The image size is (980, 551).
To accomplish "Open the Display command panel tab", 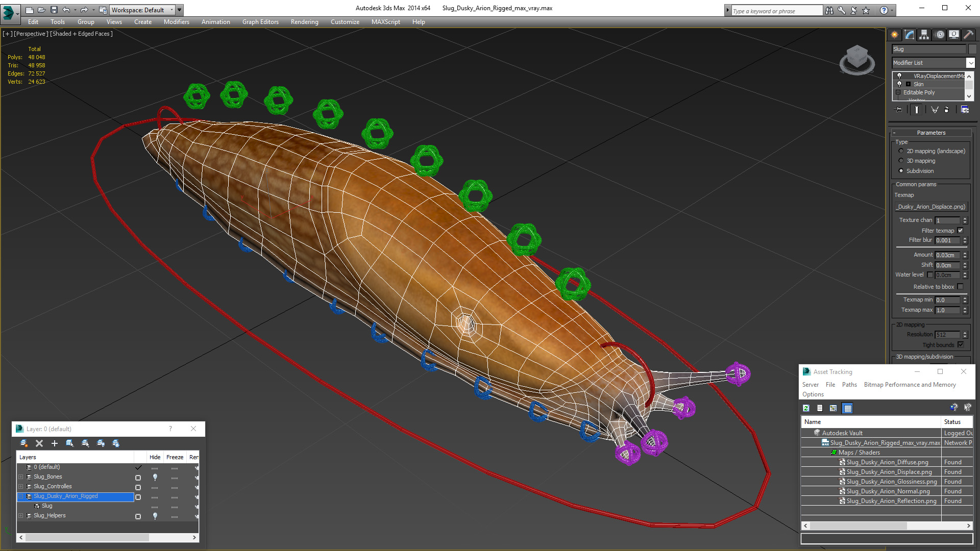I will pyautogui.click(x=953, y=35).
